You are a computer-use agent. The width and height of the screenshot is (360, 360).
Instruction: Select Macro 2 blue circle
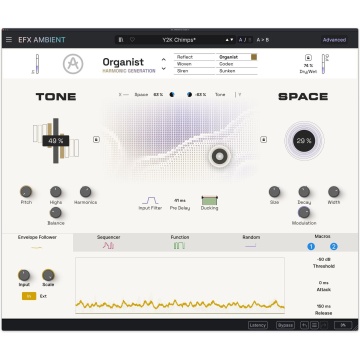334,247
